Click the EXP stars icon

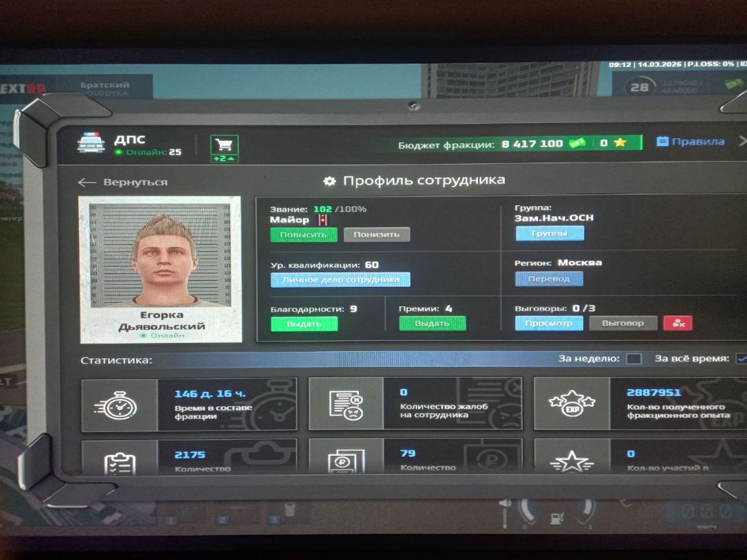571,404
